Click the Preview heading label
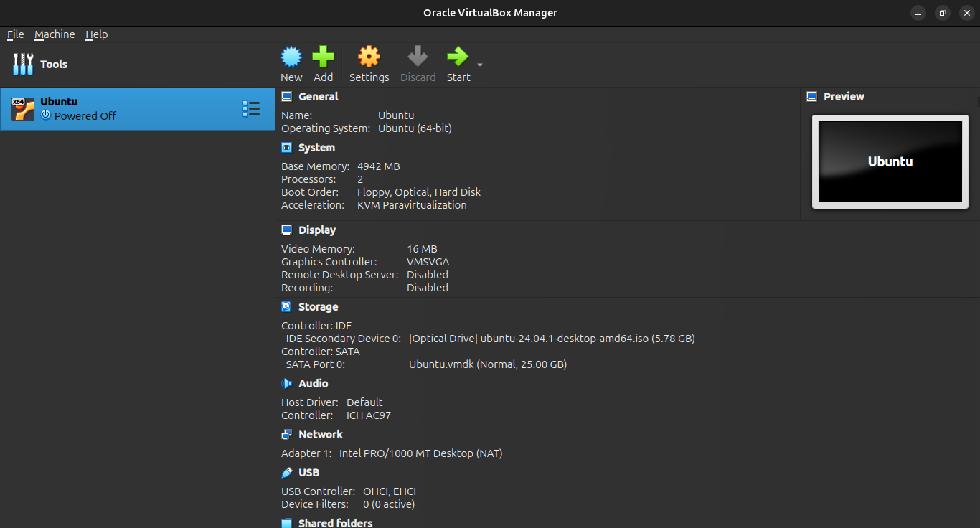This screenshot has width=980, height=528. [x=844, y=97]
